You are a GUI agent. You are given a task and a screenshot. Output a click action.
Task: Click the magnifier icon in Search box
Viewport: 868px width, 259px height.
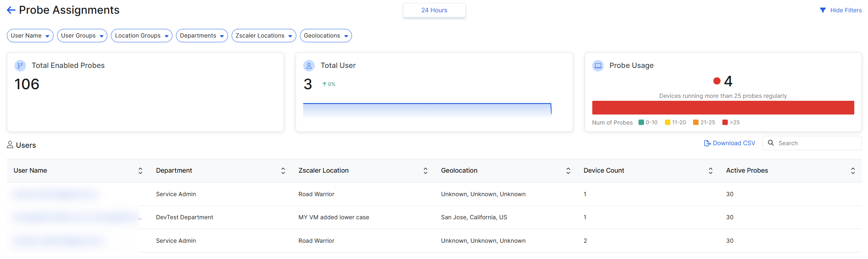[x=771, y=143]
